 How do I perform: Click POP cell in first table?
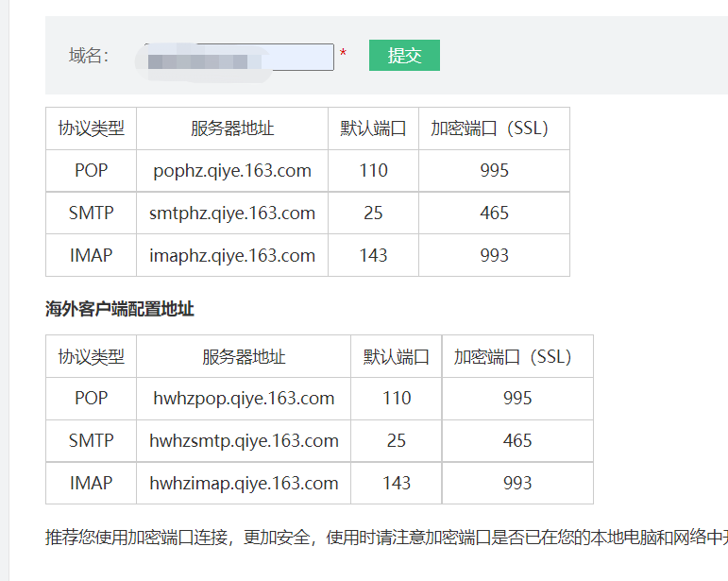(91, 170)
